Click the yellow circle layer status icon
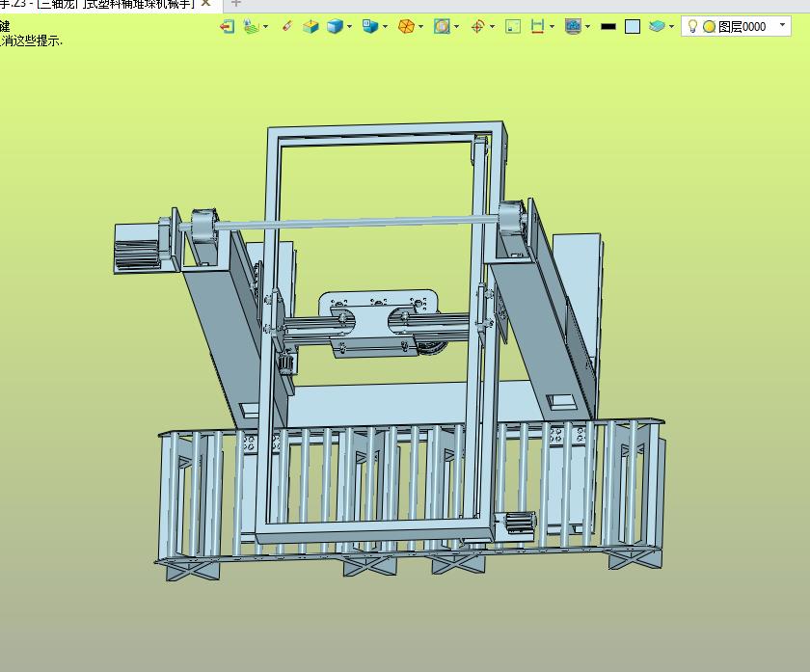Viewport: 810px width, 672px height. (710, 27)
